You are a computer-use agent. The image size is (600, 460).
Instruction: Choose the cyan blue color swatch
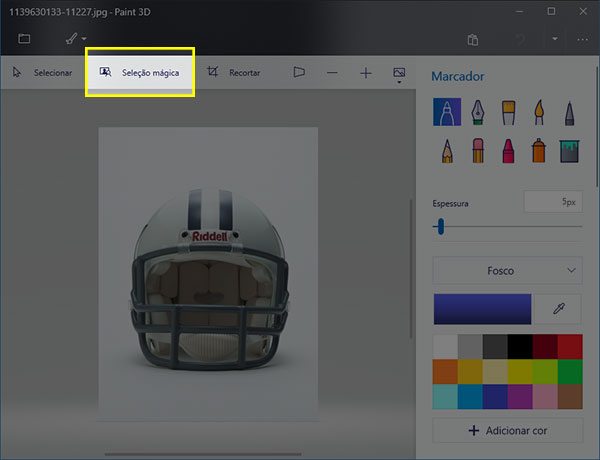pos(470,396)
